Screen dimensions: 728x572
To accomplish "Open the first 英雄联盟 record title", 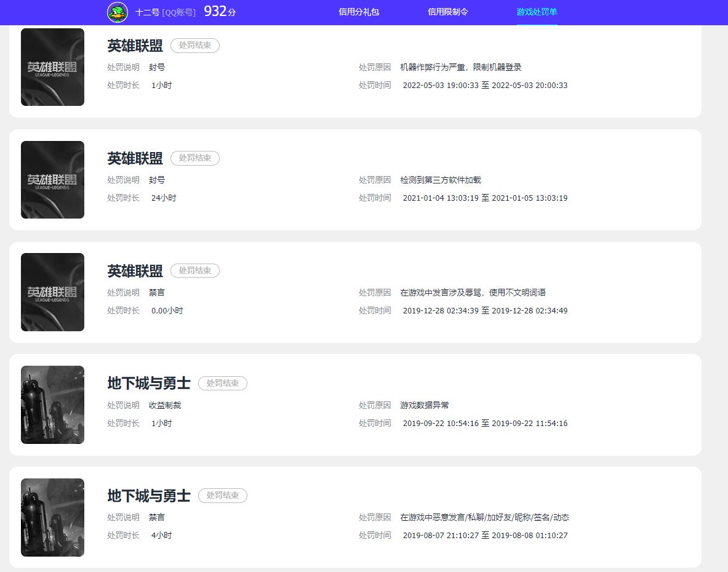I will click(x=134, y=45).
